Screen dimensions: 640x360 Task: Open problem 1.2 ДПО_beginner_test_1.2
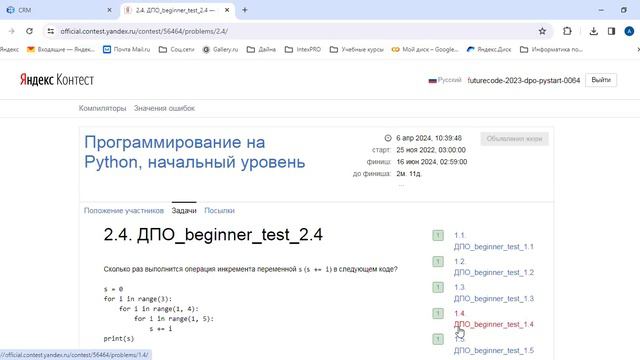494,267
